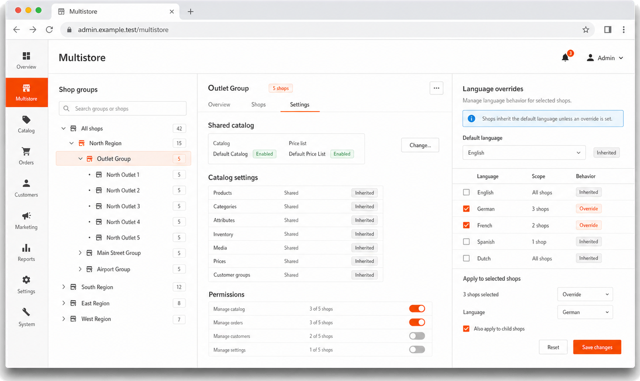Viewport: 640px width, 381px height.
Task: Toggle the browser side panel icon
Action: 608,29
